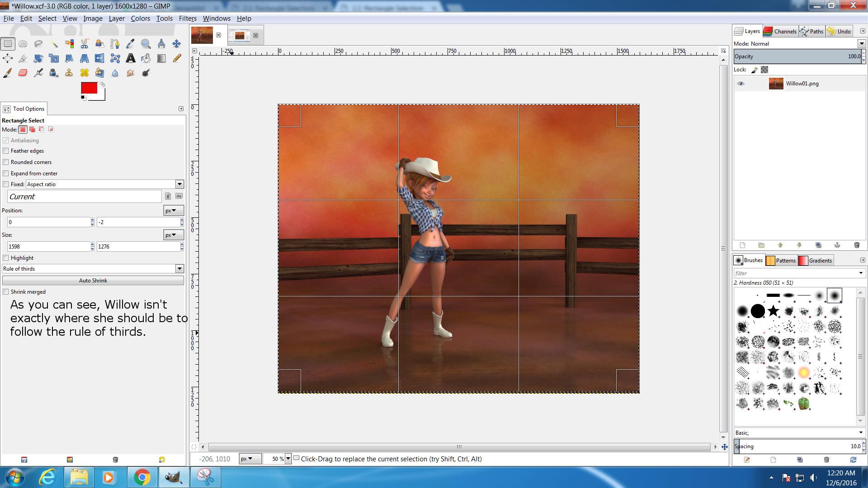Switch to the Channels tab
Viewport: 868px width, 488px height.
pyautogui.click(x=780, y=31)
